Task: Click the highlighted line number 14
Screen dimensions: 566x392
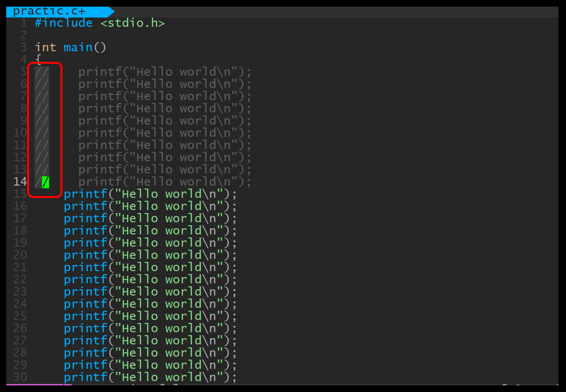Action: 20,182
